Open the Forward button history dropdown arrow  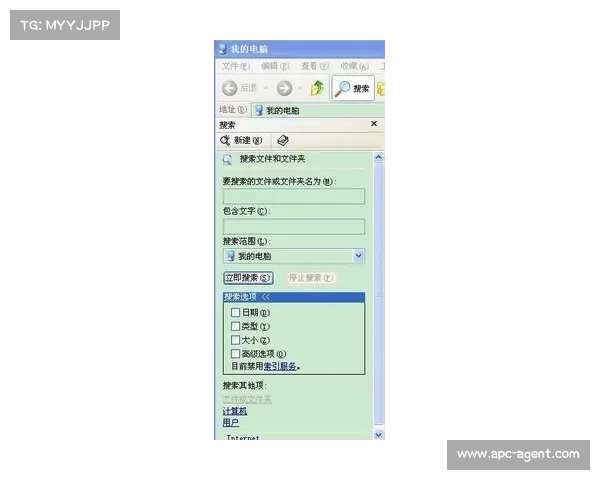click(300, 88)
